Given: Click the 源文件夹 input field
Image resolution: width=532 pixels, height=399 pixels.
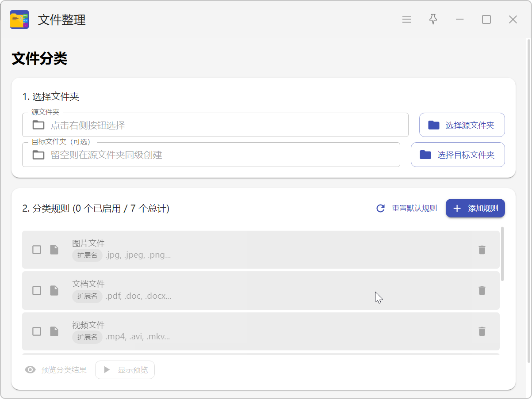Looking at the screenshot, I should (x=221, y=125).
